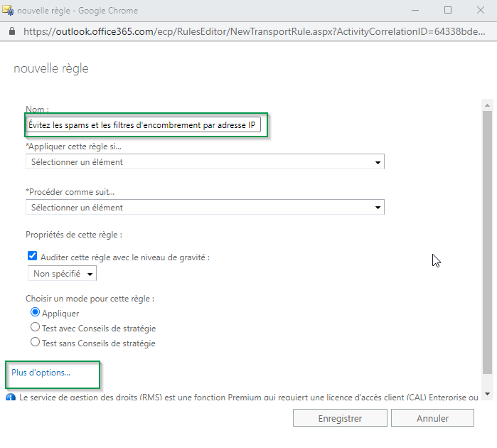Expand the "Procéder comme suit" dropdown
497x448 pixels.
[x=205, y=208]
